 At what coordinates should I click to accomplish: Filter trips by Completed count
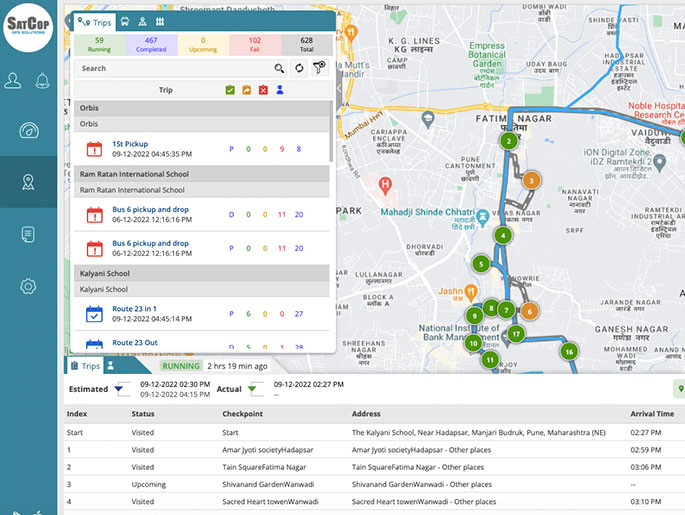(151, 44)
